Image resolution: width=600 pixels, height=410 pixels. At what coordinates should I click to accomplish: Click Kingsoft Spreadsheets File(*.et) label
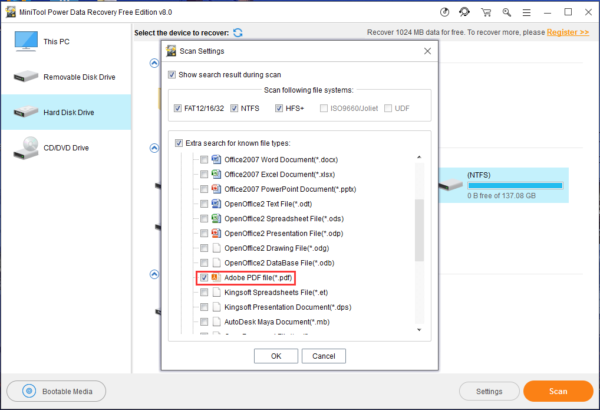click(x=276, y=292)
